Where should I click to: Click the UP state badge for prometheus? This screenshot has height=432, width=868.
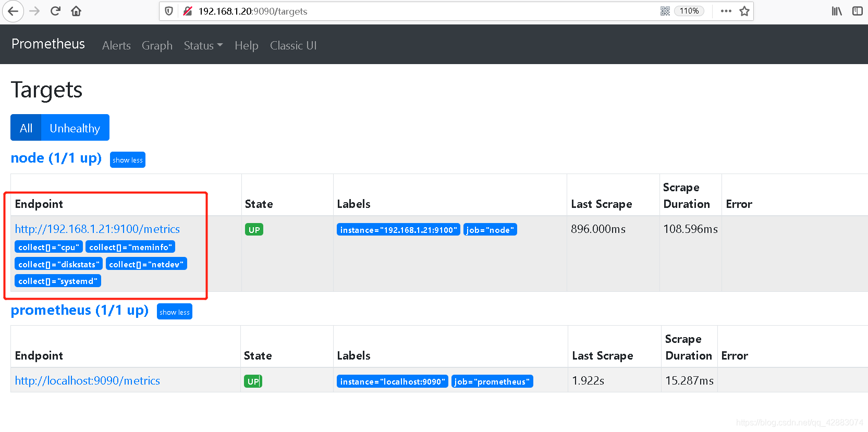(253, 381)
